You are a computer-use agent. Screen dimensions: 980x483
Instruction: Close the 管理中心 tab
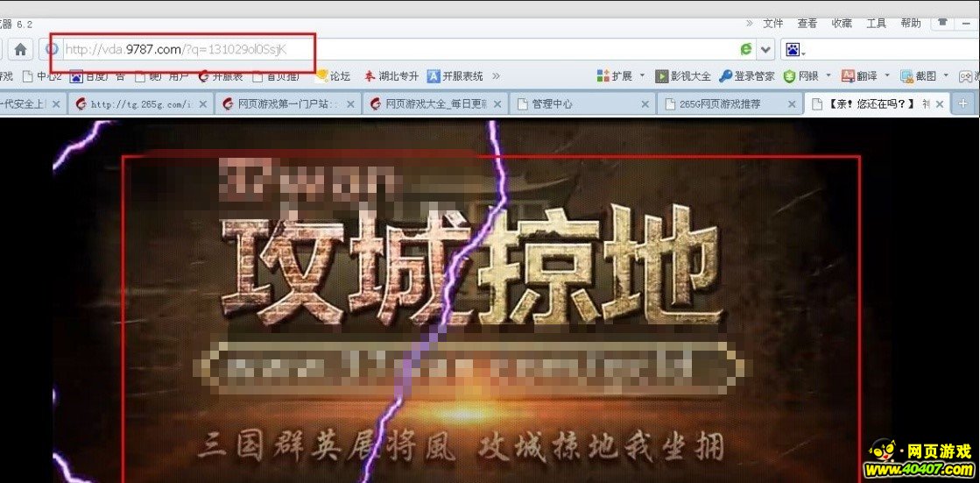645,104
